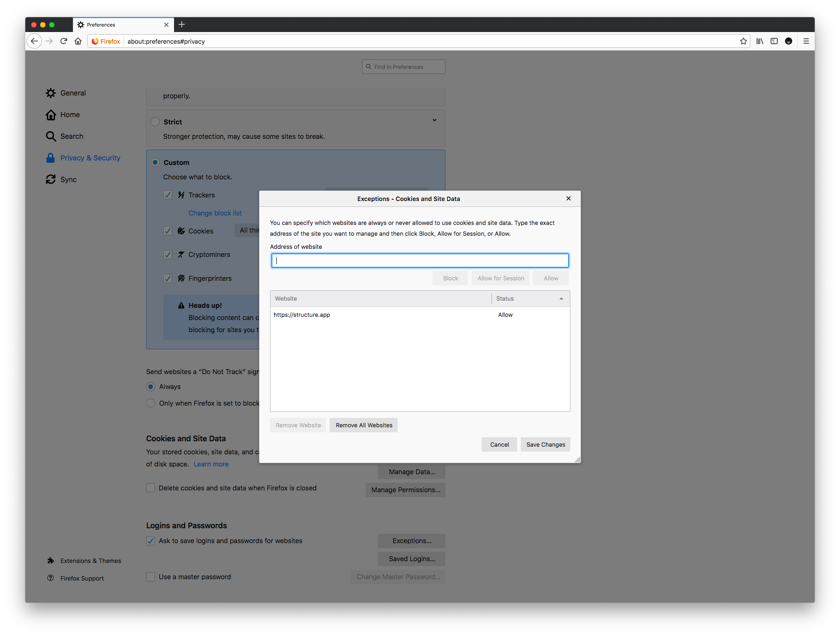Go to the Search preferences section

point(71,136)
